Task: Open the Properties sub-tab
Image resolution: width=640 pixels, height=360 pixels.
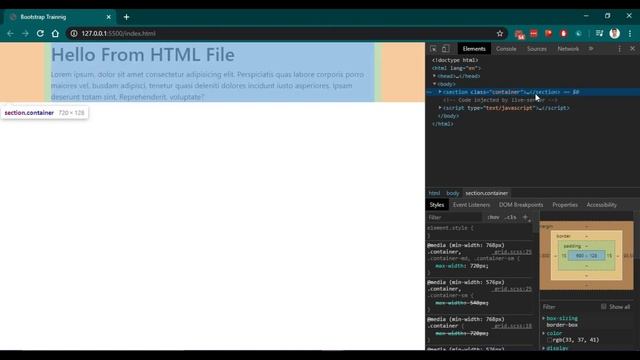Action: coord(565,205)
